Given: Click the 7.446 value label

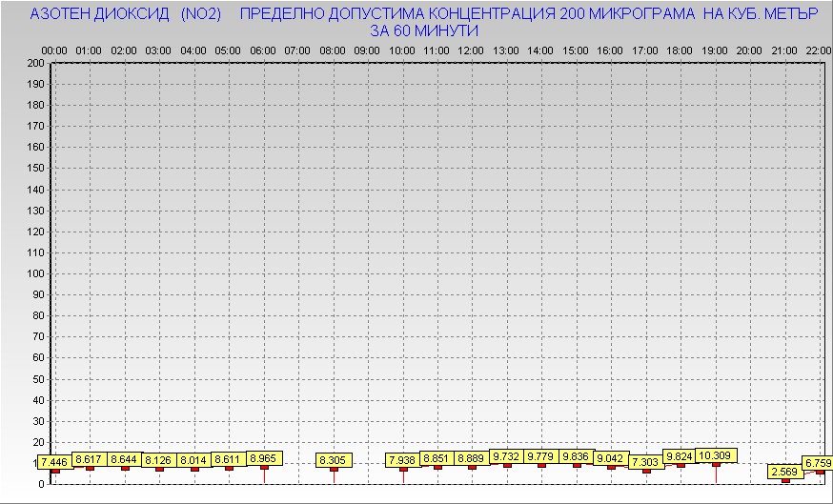Looking at the screenshot, I should [55, 462].
